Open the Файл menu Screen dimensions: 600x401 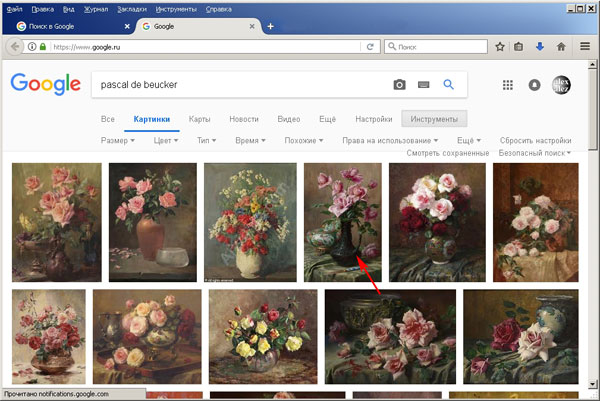click(x=14, y=9)
